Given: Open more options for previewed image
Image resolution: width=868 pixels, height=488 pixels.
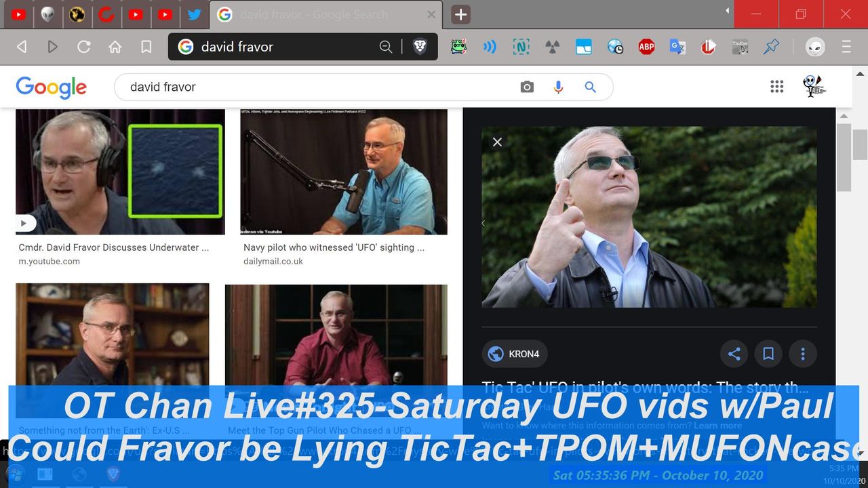Looking at the screenshot, I should (x=803, y=354).
